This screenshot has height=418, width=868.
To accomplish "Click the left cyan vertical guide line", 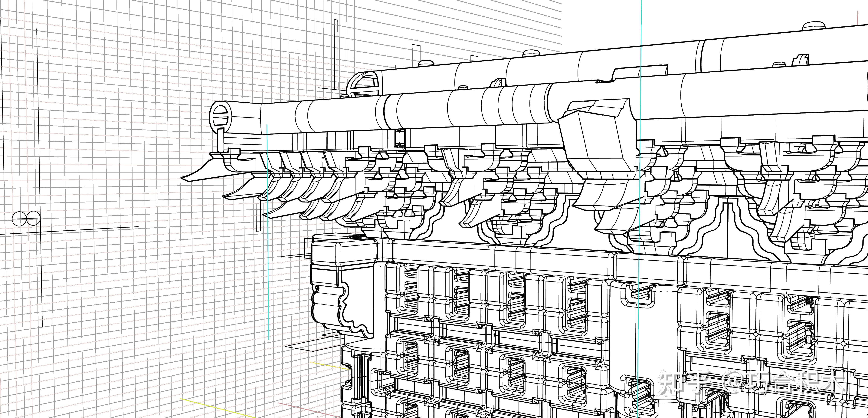I will pos(268,270).
